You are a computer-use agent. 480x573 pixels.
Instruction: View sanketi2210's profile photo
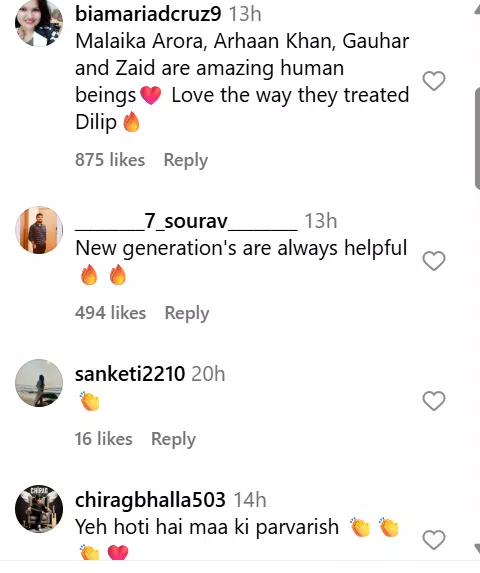pos(39,383)
